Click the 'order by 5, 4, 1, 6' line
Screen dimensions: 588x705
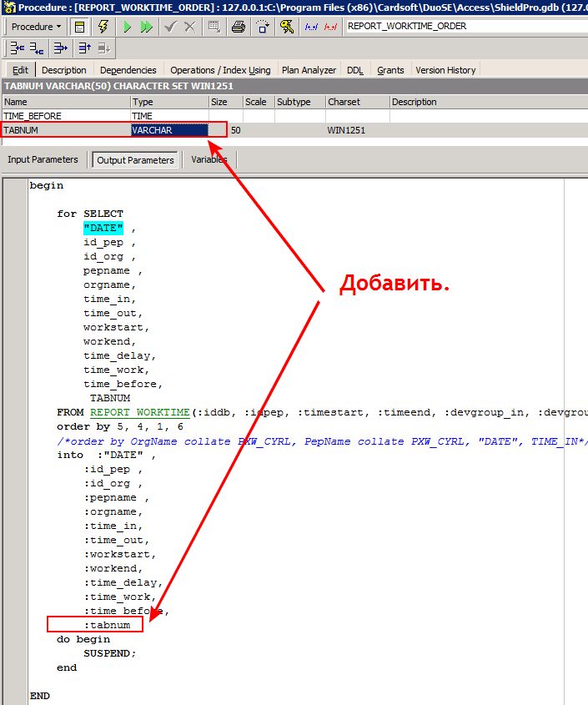click(x=120, y=426)
